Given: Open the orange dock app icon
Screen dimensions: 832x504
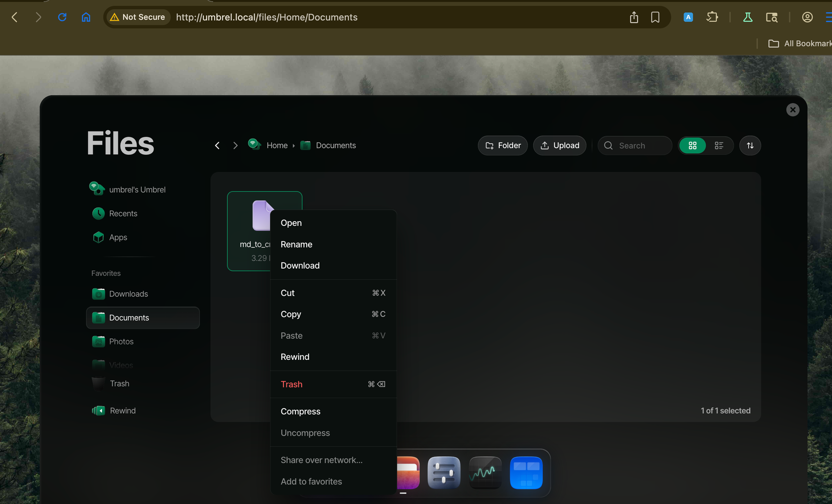Looking at the screenshot, I should coord(408,473).
